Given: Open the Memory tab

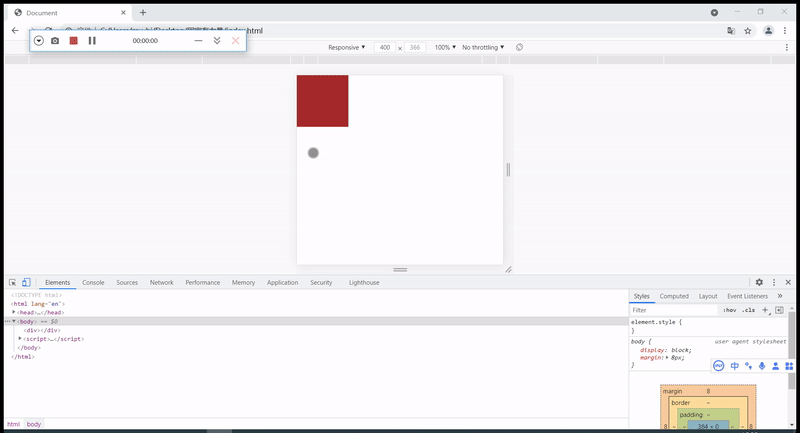Looking at the screenshot, I should (243, 283).
